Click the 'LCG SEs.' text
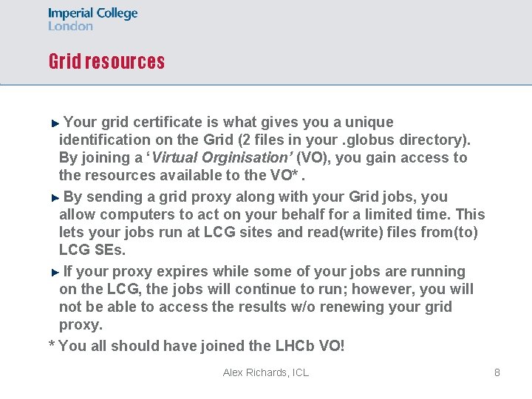Screen dimensions: 532x399 pyautogui.click(x=92, y=250)
